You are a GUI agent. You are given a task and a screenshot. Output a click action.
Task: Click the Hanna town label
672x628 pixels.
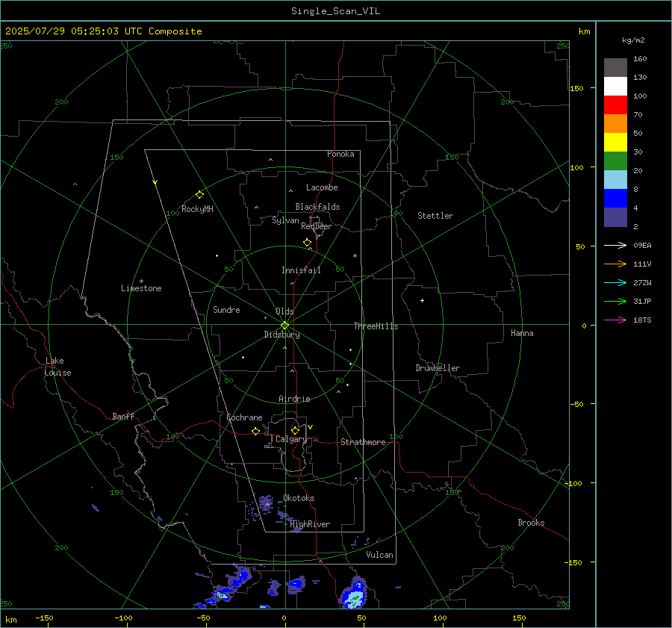point(522,333)
